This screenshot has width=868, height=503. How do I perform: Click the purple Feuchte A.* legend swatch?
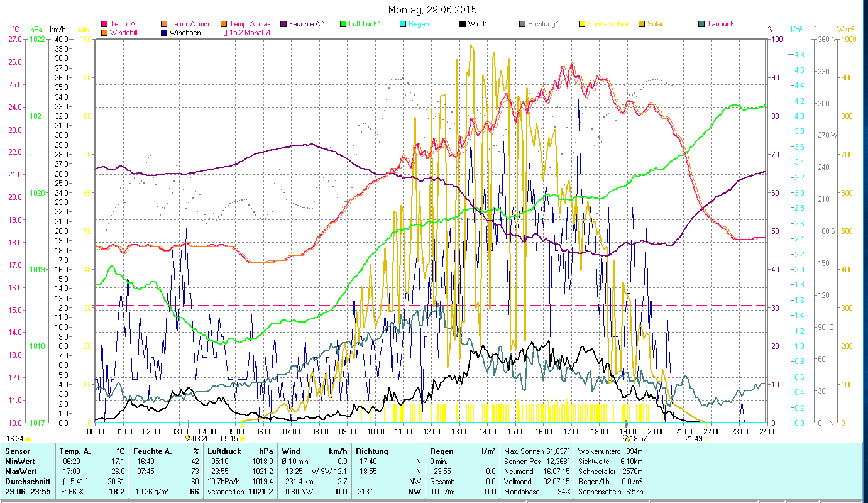pyautogui.click(x=283, y=24)
